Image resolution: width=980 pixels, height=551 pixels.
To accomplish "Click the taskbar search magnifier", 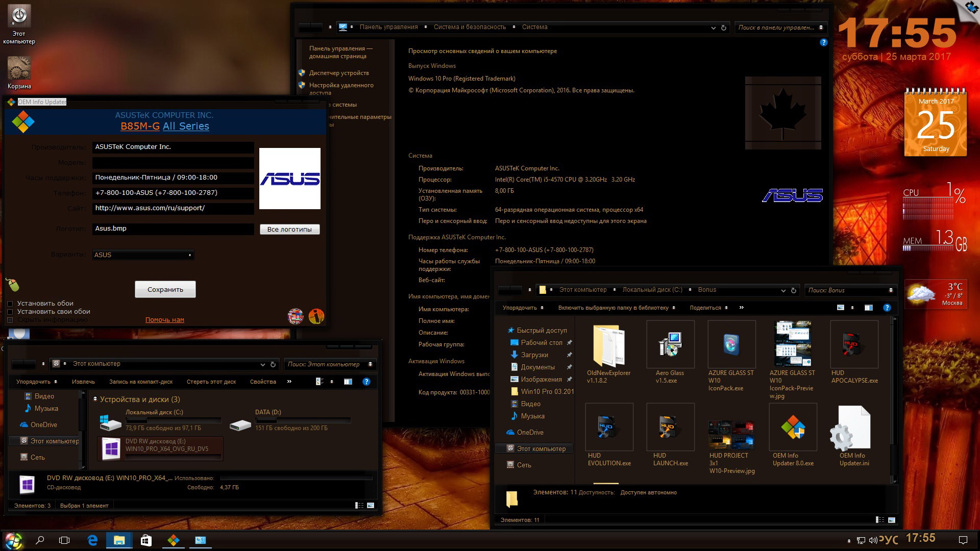I will coord(40,540).
